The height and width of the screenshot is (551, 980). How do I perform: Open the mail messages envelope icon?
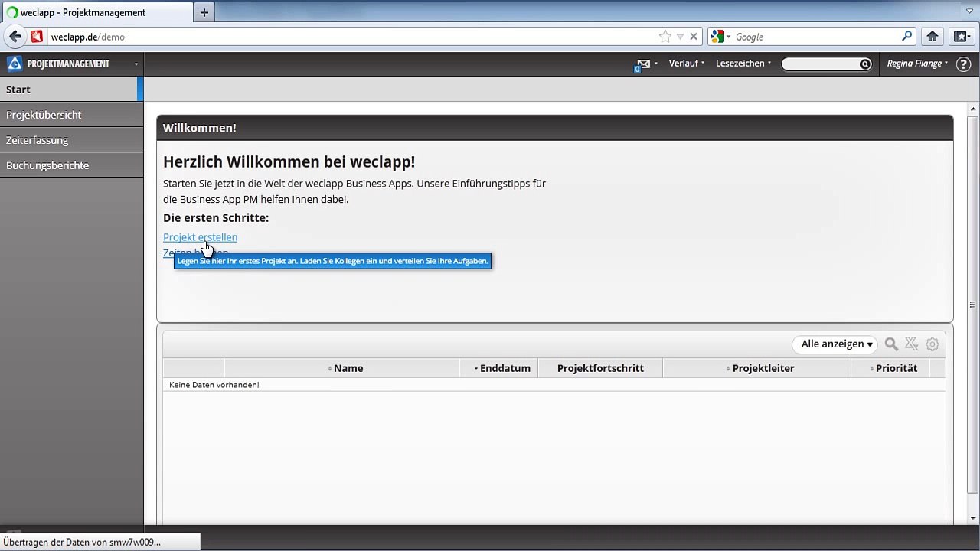644,64
